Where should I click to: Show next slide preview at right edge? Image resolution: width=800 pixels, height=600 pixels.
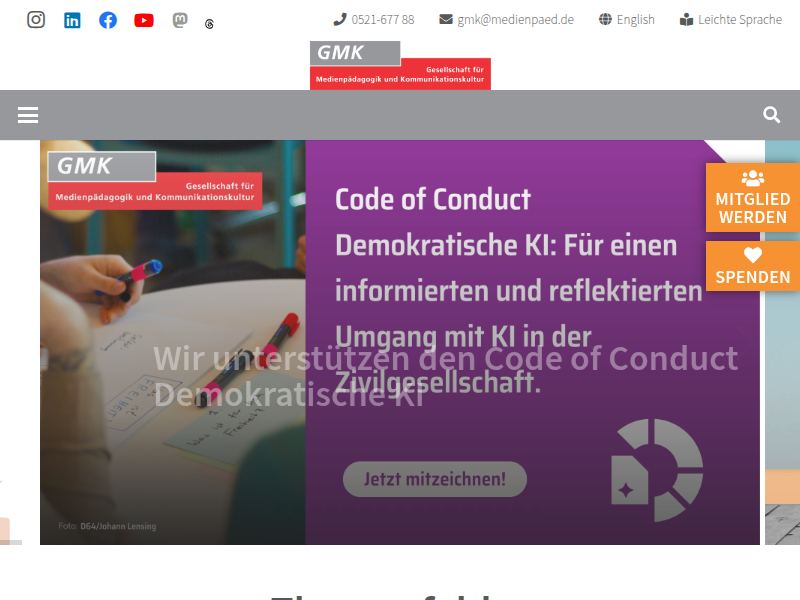[782, 342]
